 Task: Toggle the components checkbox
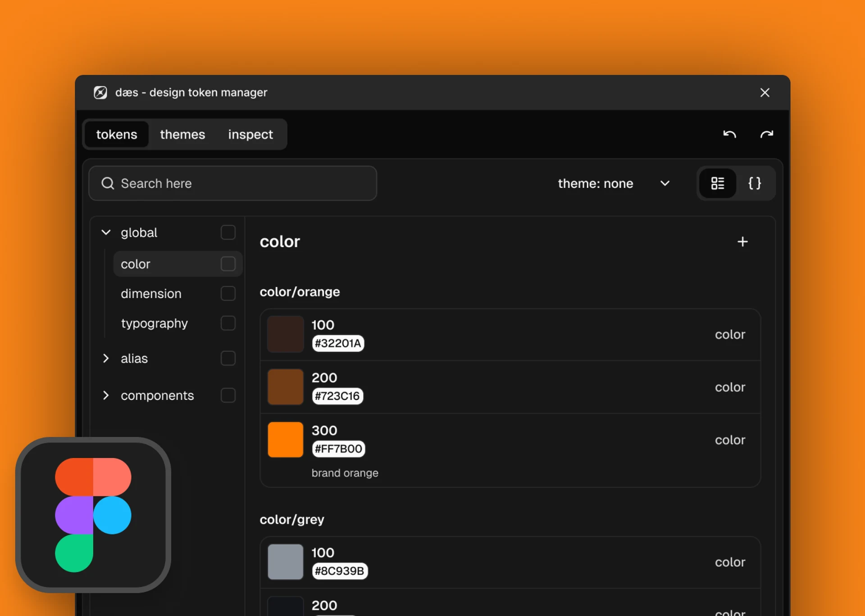pyautogui.click(x=228, y=395)
